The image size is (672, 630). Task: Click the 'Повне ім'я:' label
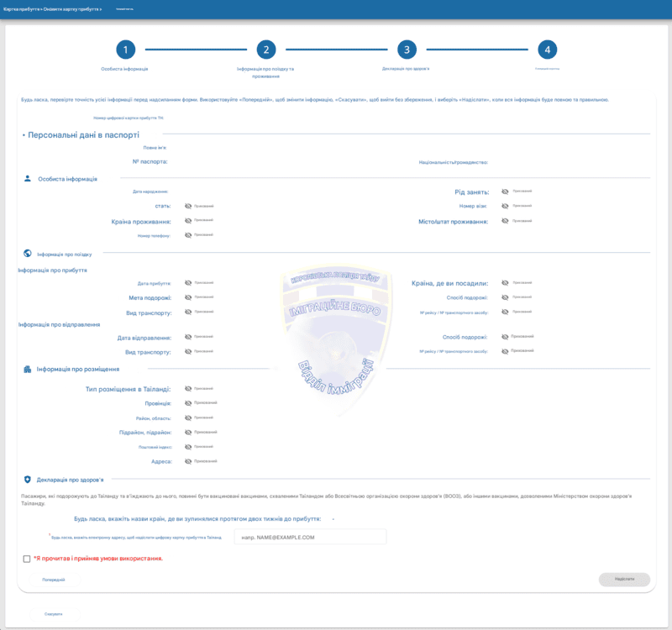pos(155,148)
